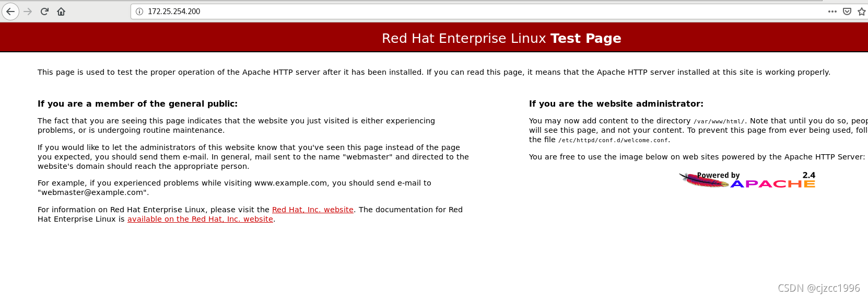Viewport: 868px width, 299px height.
Task: Click the path text /etc/httpd/conf.d/welcome.conf
Action: (x=614, y=140)
